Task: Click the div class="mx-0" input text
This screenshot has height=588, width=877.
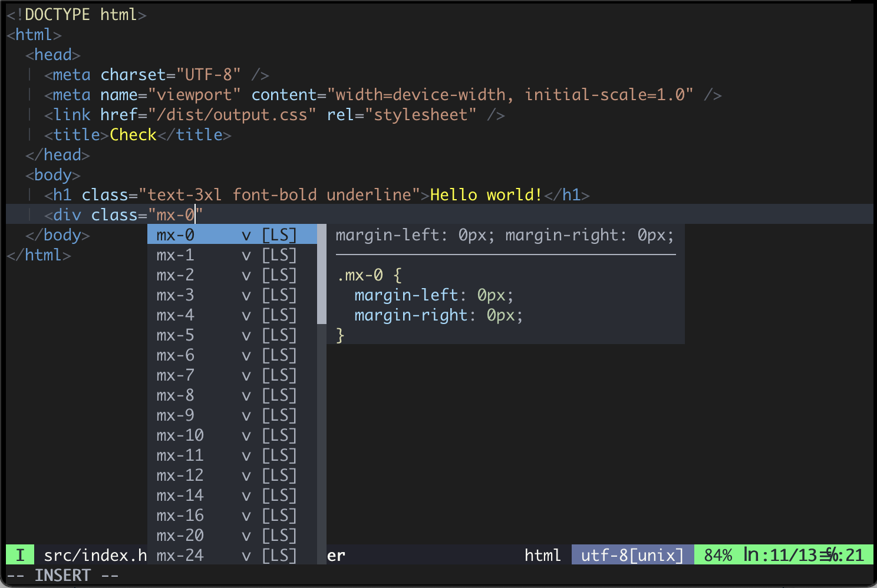Action: pyautogui.click(x=123, y=215)
